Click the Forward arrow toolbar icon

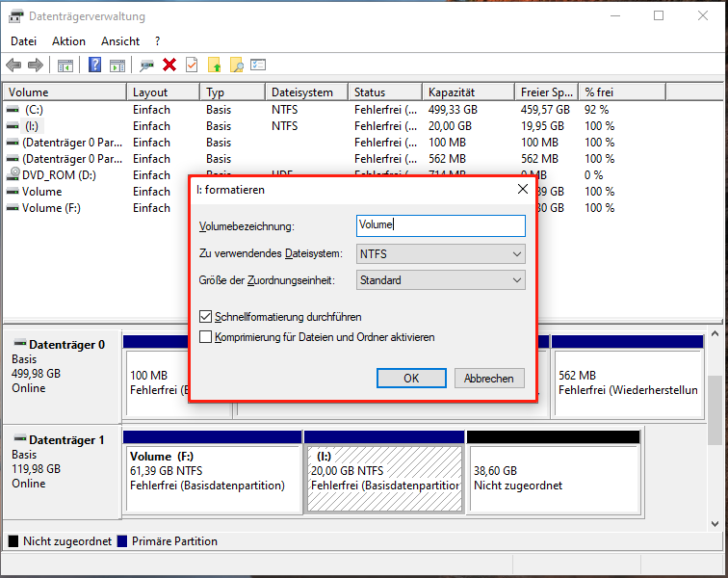[36, 66]
